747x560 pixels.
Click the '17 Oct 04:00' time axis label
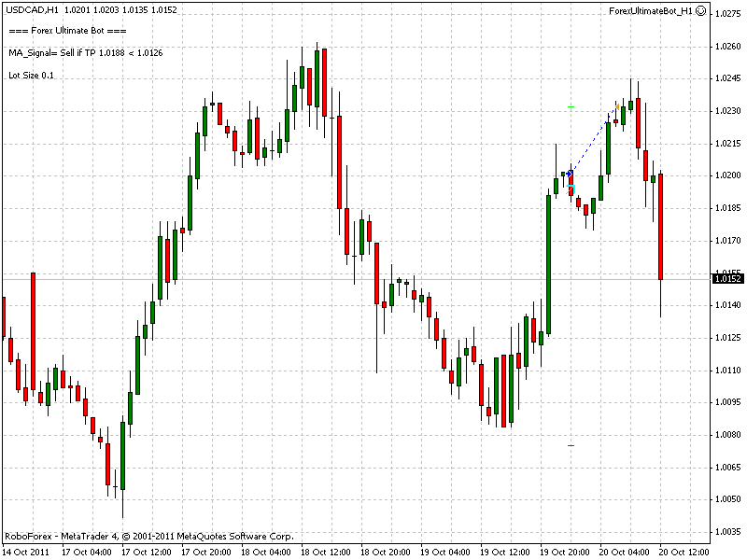87,552
